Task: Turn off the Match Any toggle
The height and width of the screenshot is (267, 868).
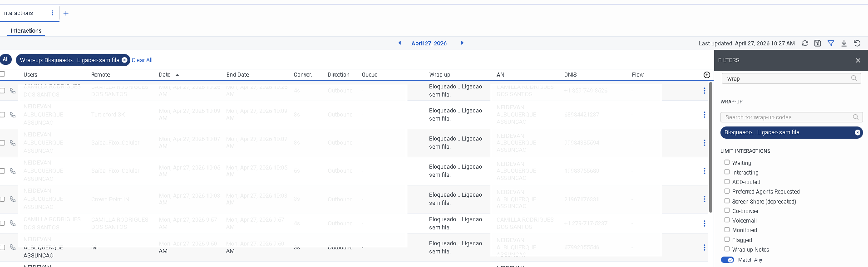Action: [x=727, y=260]
